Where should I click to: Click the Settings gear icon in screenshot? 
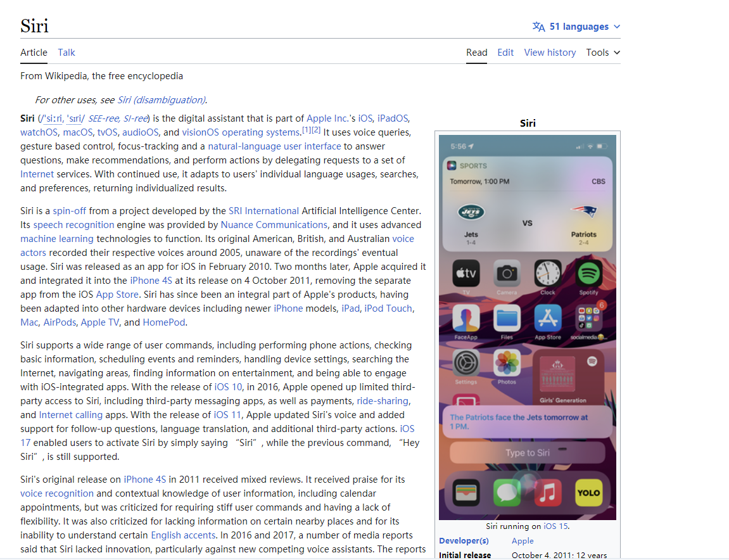(466, 364)
